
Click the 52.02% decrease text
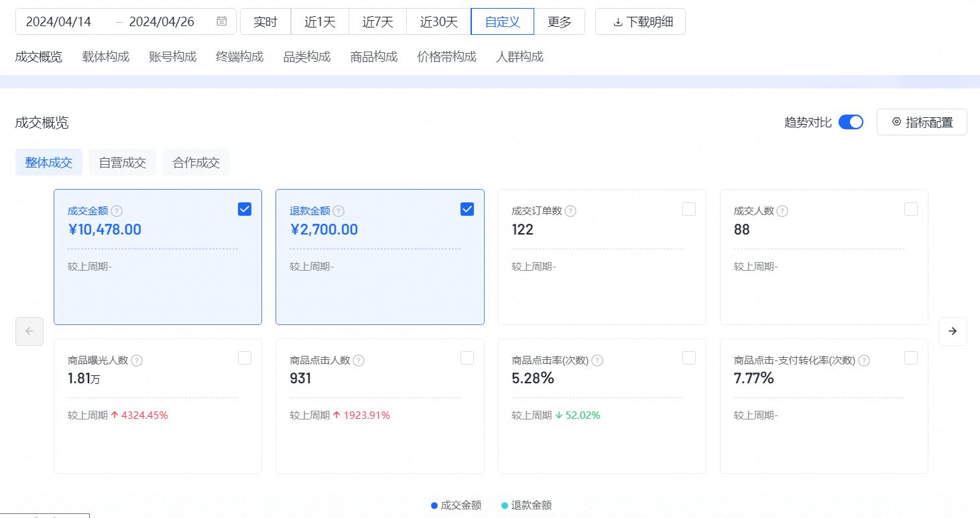click(583, 415)
